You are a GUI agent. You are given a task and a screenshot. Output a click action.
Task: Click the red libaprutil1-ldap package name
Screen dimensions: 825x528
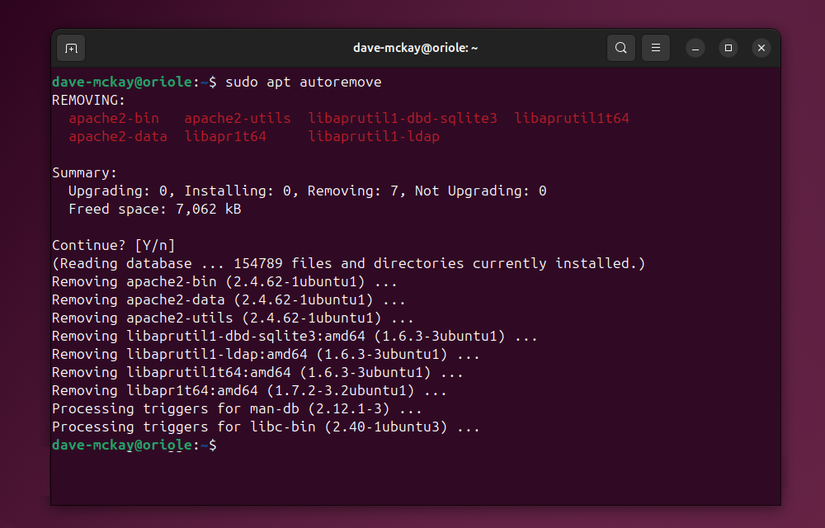(373, 136)
